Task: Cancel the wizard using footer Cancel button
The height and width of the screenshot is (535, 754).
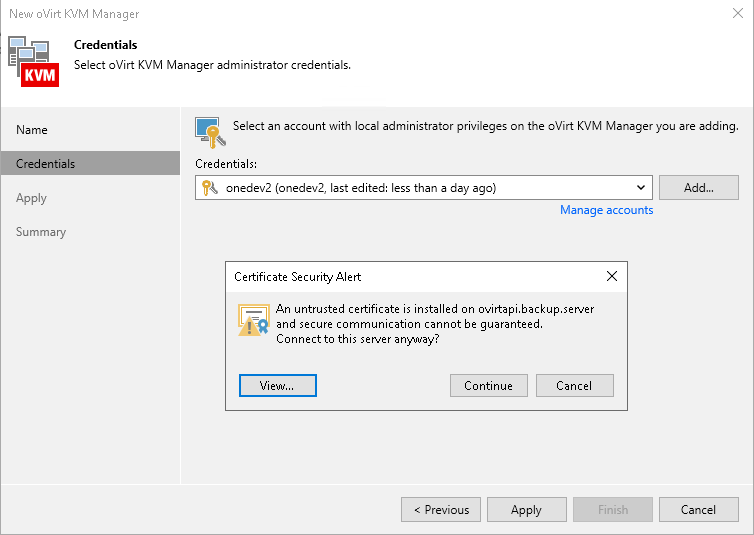Action: 698,510
